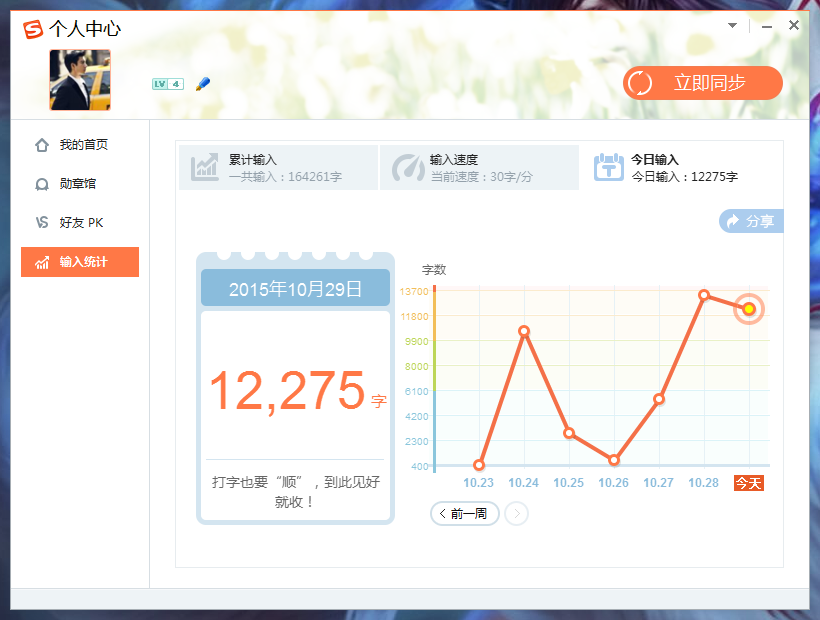Click the blue pen edit icon
Image resolution: width=820 pixels, height=620 pixels.
tap(203, 84)
